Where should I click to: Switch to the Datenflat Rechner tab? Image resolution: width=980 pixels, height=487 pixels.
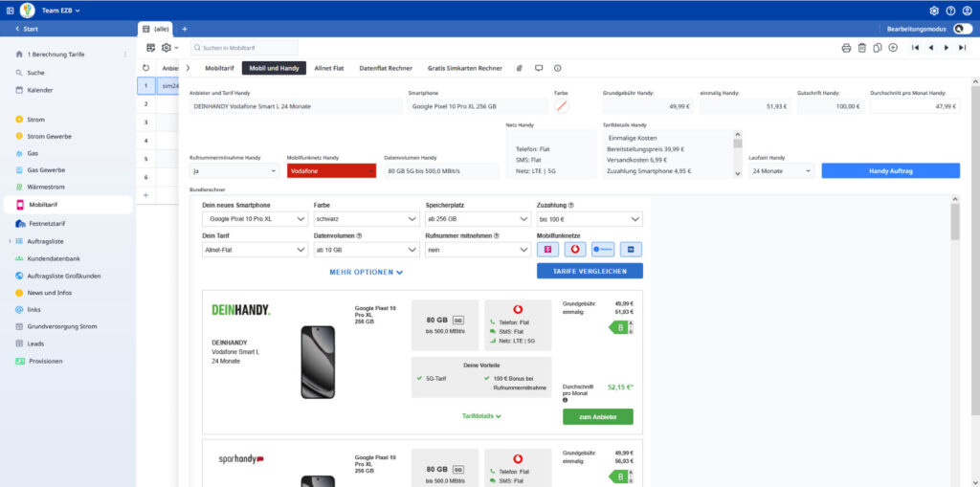386,68
